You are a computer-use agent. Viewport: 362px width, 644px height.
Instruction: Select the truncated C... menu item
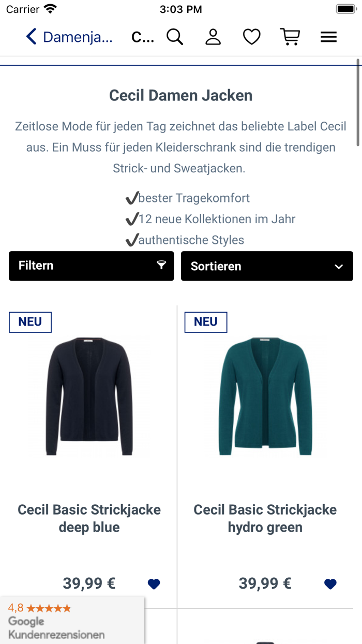(143, 37)
